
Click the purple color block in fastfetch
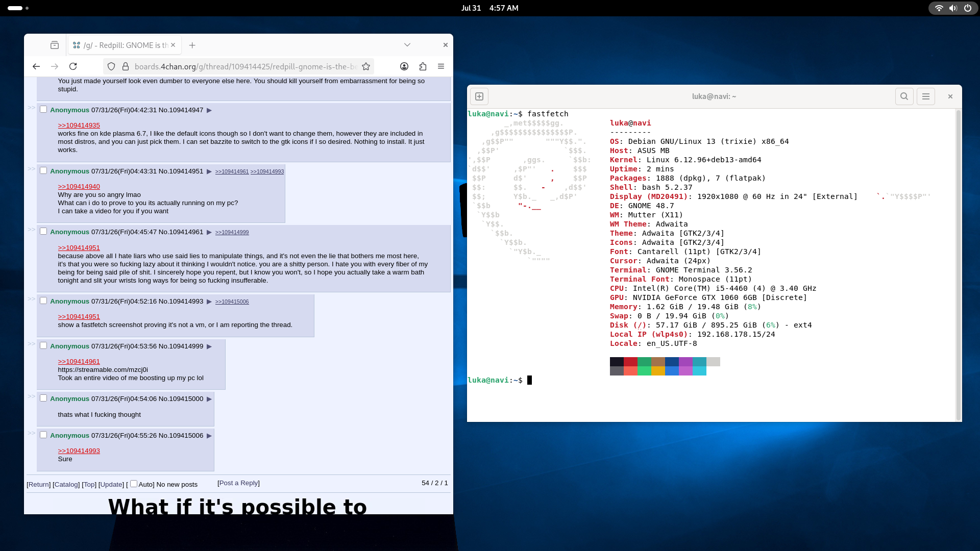click(685, 362)
